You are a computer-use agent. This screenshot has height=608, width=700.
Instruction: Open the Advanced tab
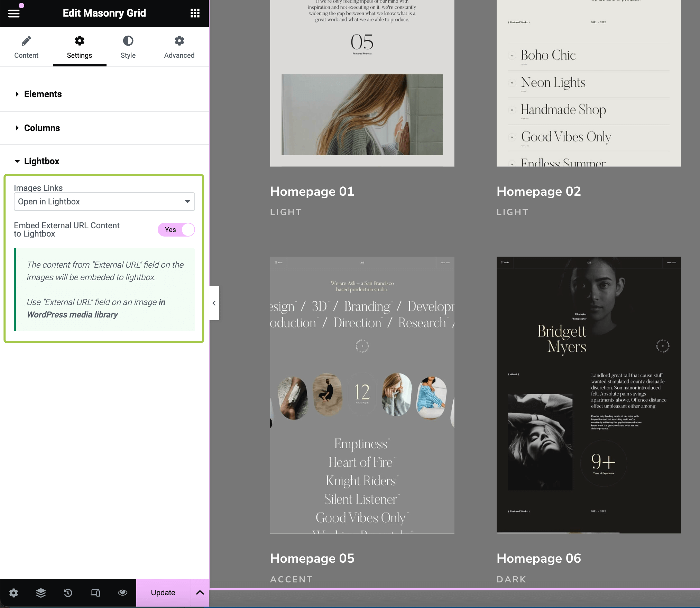click(x=179, y=47)
